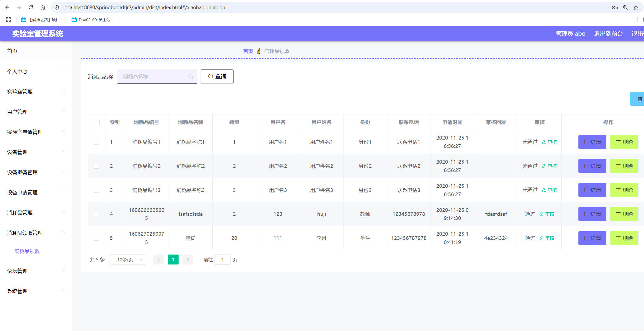Click the 申请时间 column header

pyautogui.click(x=452, y=122)
